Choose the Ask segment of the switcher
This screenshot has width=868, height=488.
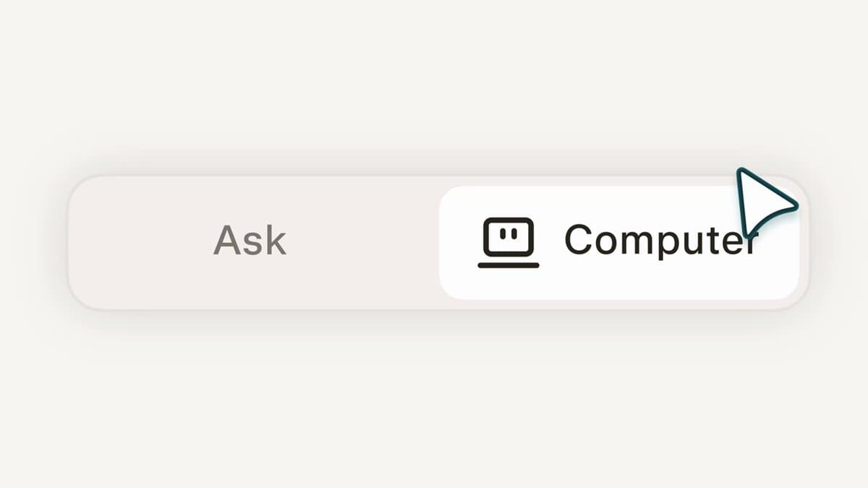250,241
